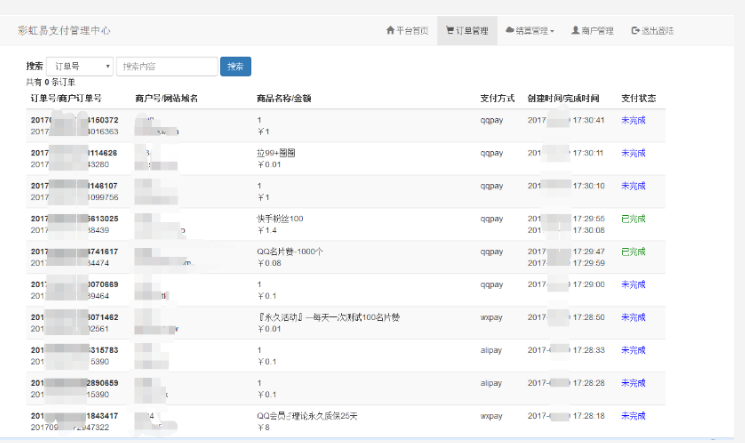Screen dimensions: 745x443
Task: Click qqpay in the 17:30:41 row
Action: tap(491, 120)
